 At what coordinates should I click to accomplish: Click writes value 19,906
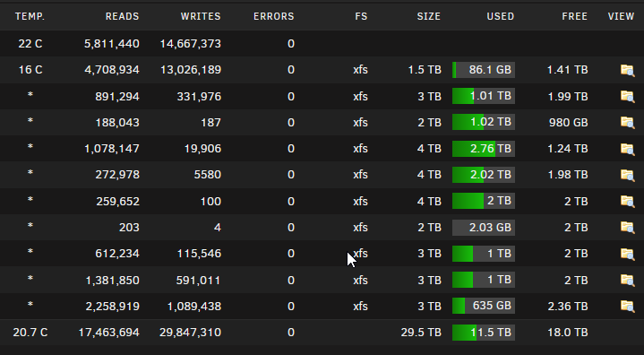pyautogui.click(x=203, y=149)
